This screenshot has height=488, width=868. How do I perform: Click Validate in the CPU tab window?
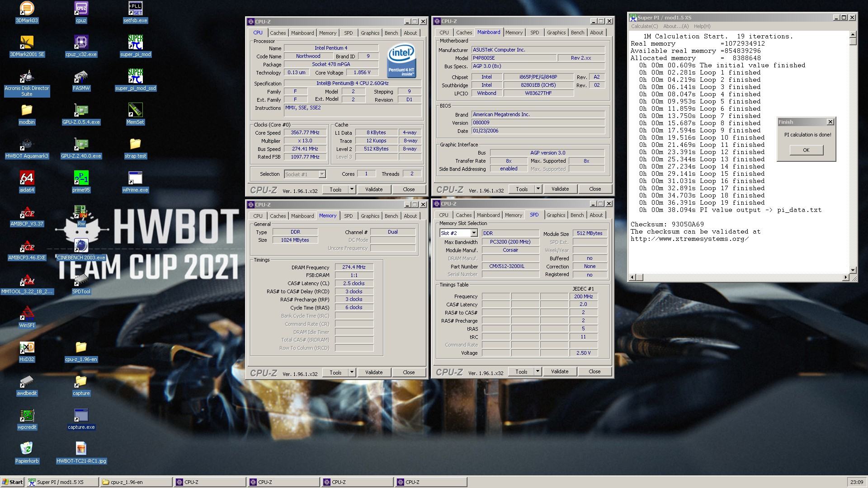(373, 189)
